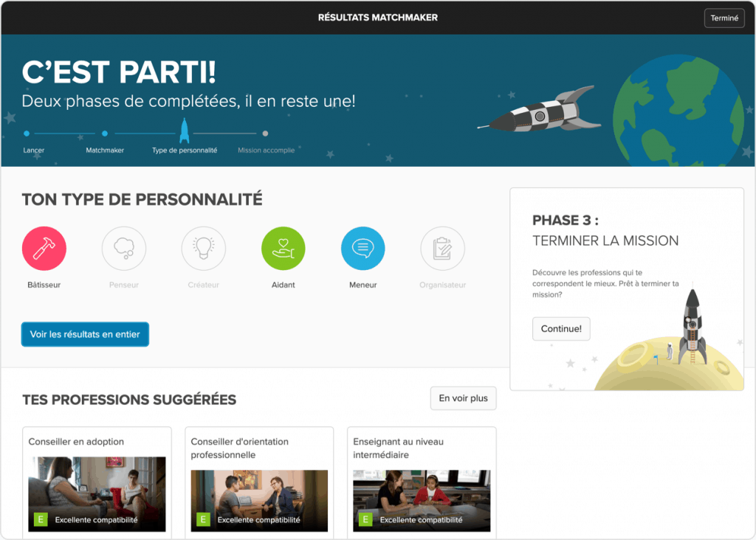Open Enseignant au niveau intermédiaire card image
The width and height of the screenshot is (756, 540).
(x=422, y=501)
